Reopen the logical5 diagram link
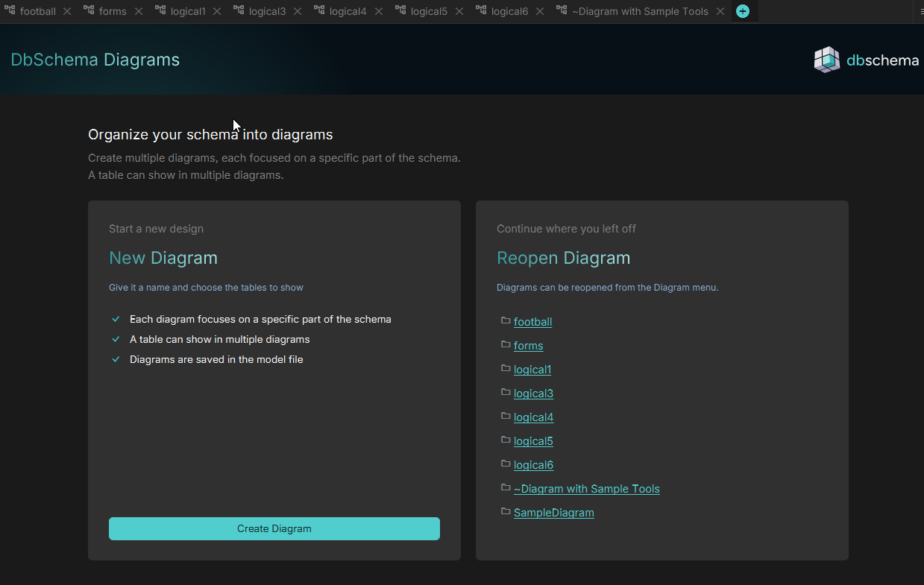 533,441
